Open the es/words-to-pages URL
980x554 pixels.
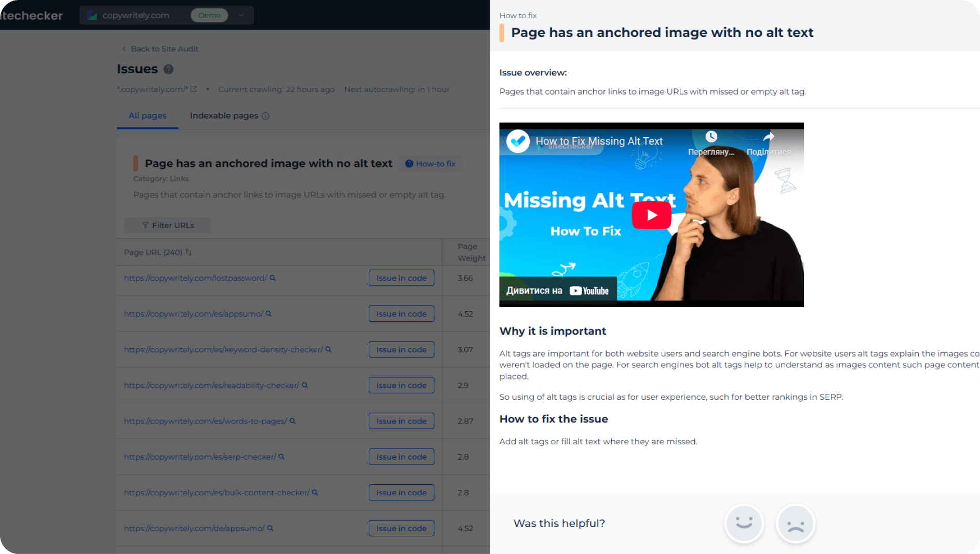click(x=205, y=421)
